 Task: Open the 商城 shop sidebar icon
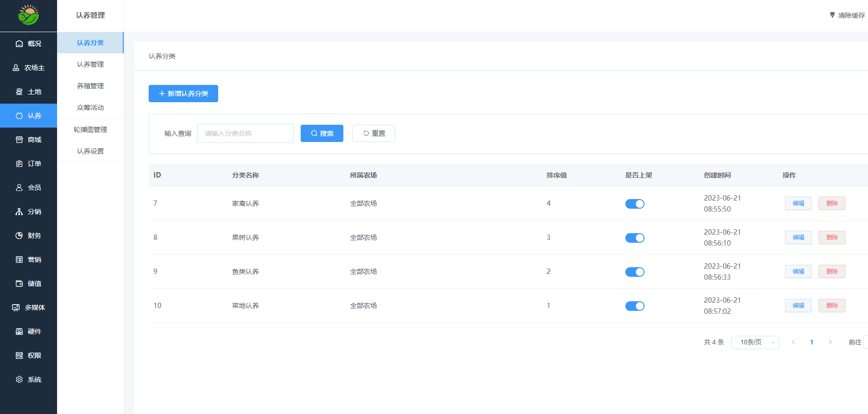[19, 140]
